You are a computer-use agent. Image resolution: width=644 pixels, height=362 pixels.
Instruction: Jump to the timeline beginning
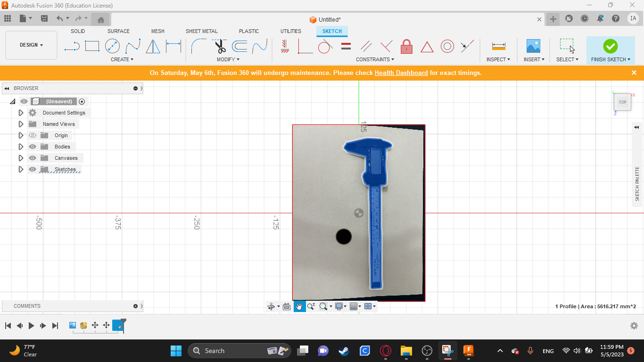(8, 326)
